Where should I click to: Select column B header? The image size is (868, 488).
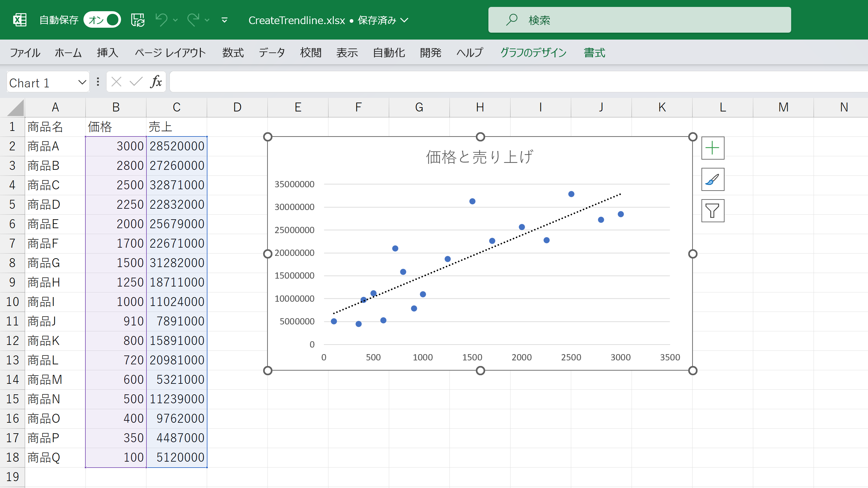point(116,107)
